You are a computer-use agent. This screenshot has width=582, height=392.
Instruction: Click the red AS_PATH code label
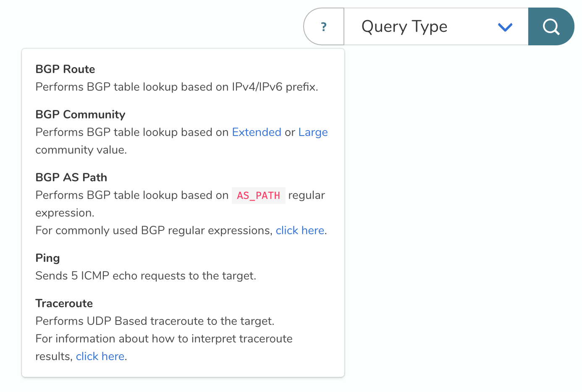point(258,196)
